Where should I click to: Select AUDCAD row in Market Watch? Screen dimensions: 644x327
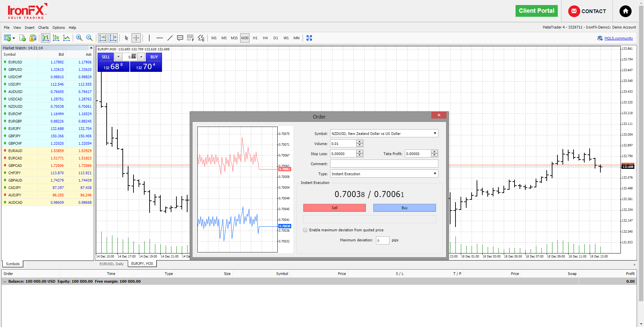click(48, 202)
